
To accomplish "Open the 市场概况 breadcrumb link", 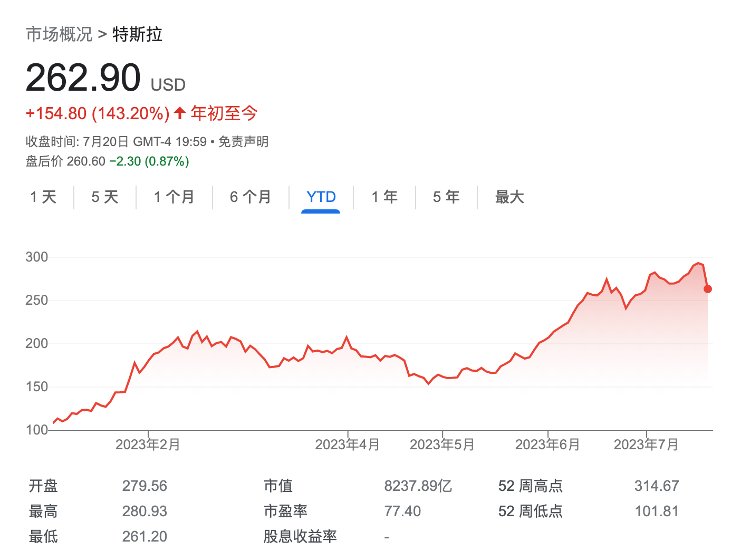I will click(59, 34).
